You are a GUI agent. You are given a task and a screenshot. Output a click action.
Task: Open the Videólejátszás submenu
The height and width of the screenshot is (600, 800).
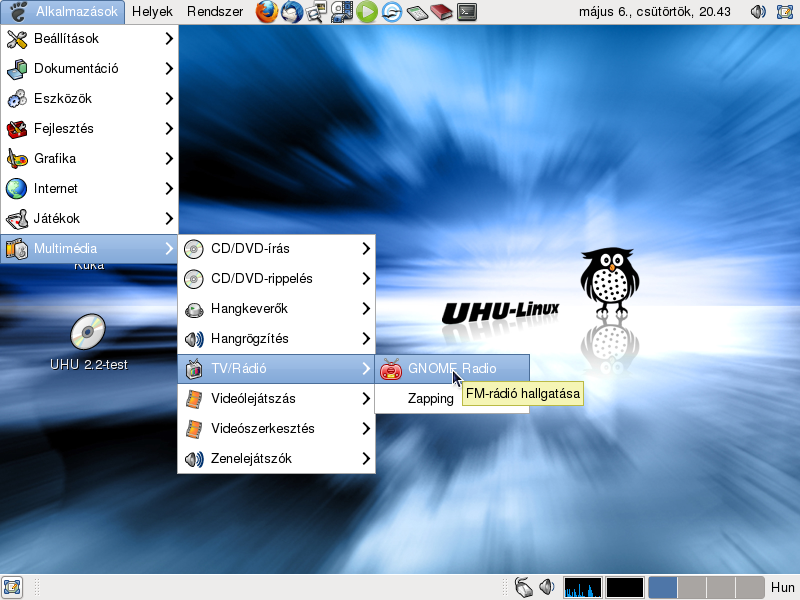click(x=277, y=399)
